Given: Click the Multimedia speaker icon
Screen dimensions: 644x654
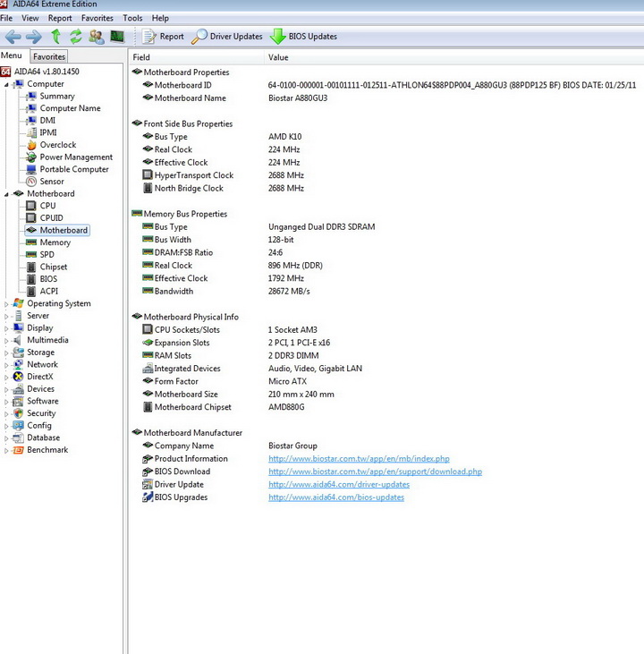Looking at the screenshot, I should [x=19, y=340].
